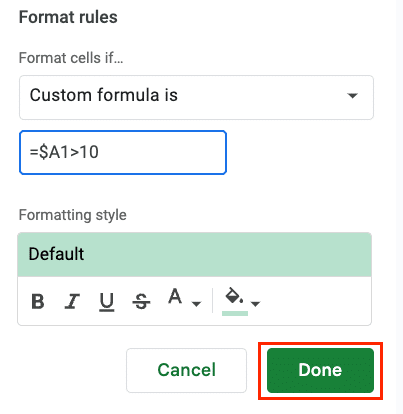Click the Format rules heading
The height and width of the screenshot is (414, 403).
click(x=68, y=17)
